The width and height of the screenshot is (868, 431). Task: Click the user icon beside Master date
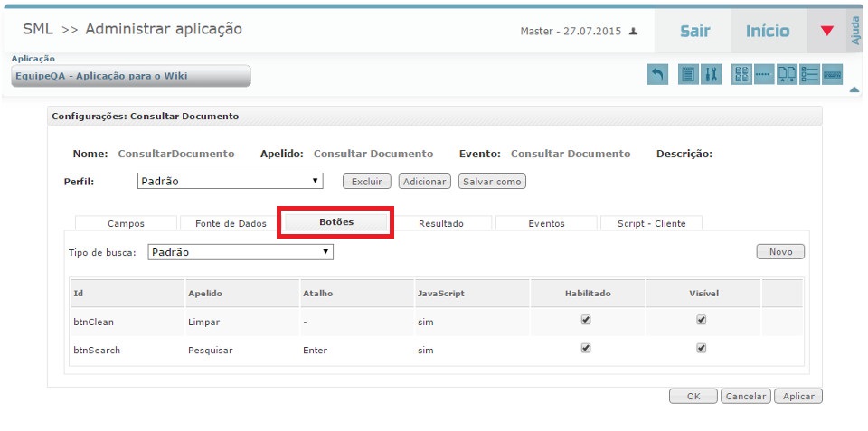tap(634, 32)
